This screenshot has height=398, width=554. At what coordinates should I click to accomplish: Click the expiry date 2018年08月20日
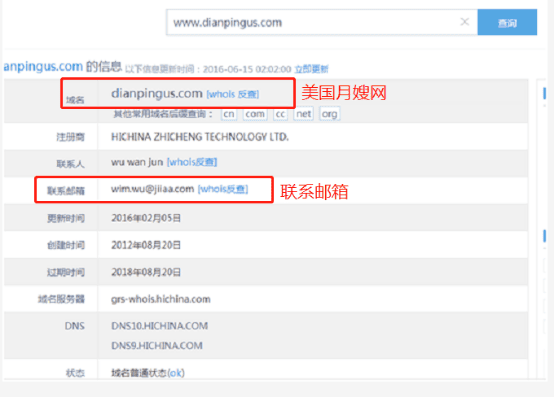tap(146, 272)
